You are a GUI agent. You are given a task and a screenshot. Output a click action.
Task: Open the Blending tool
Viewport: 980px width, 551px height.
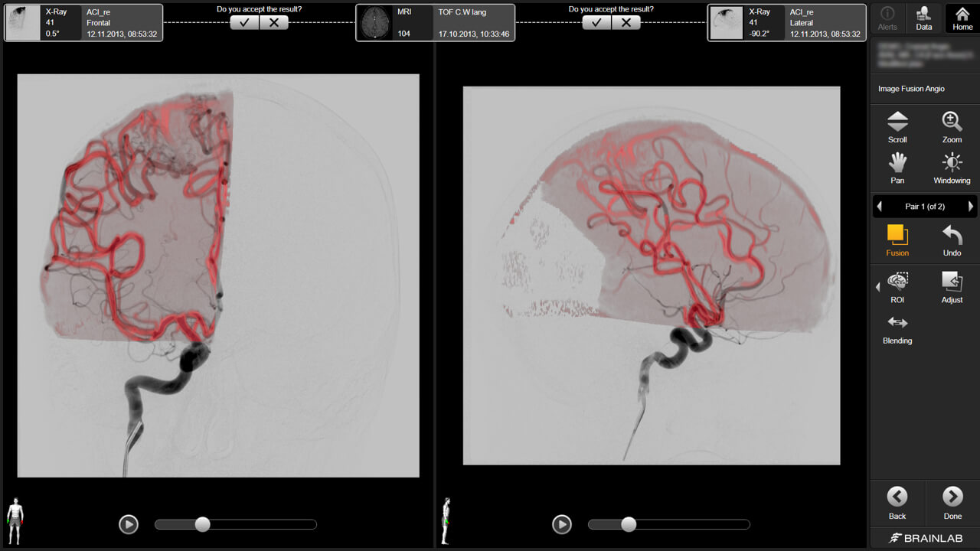point(897,328)
